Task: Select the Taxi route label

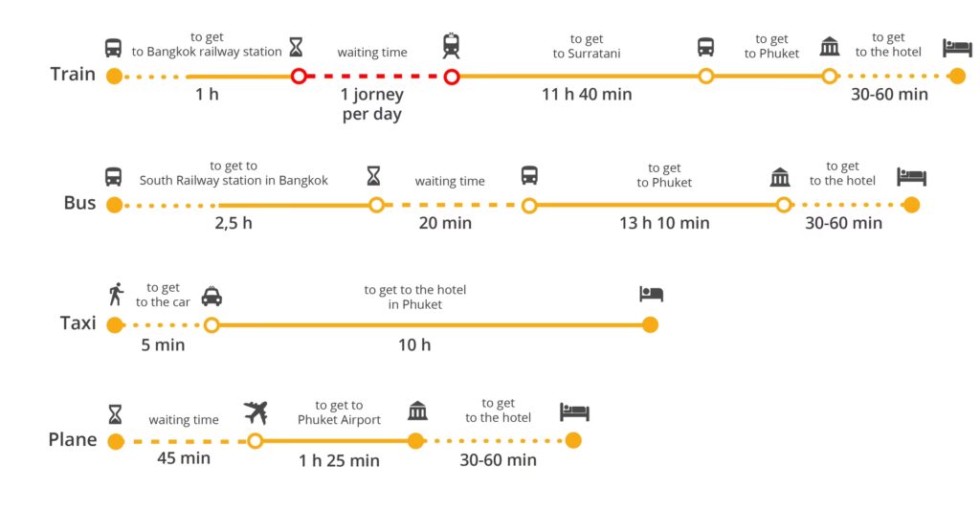Action: [x=78, y=323]
